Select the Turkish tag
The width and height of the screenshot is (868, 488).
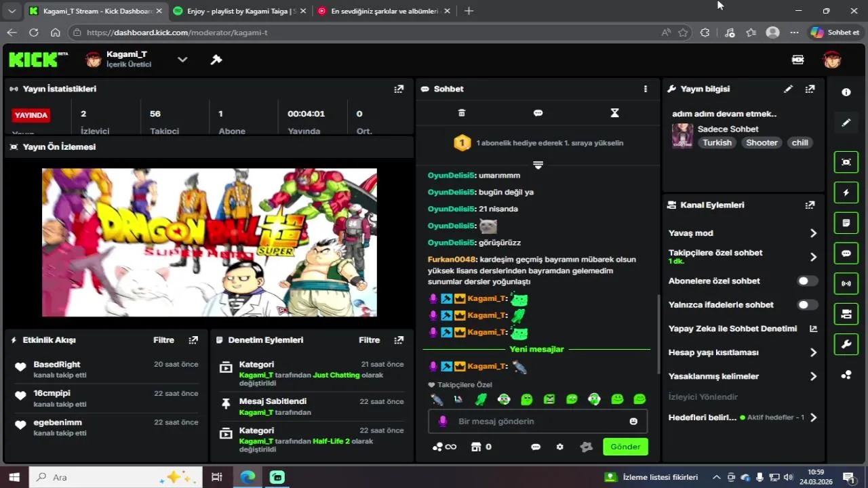click(717, 142)
